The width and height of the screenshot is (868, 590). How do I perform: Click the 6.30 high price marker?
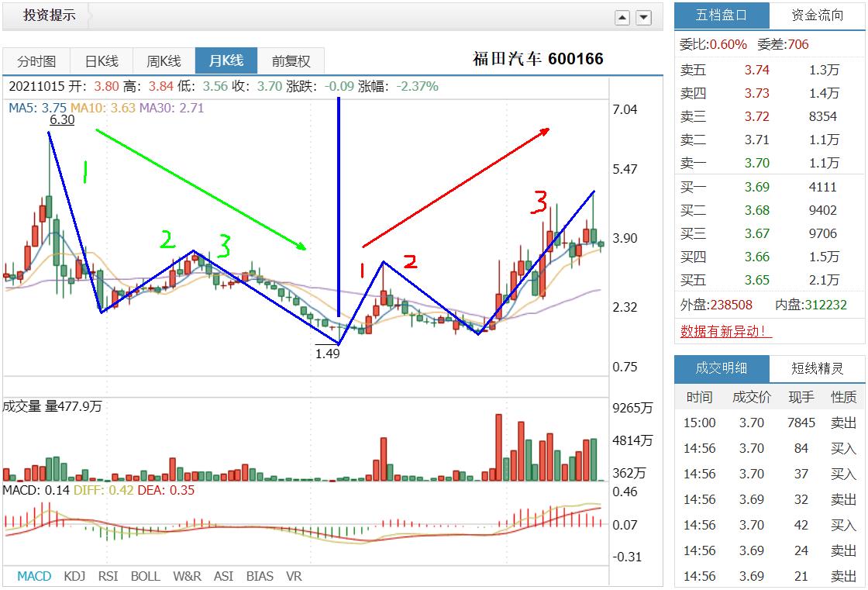62,119
